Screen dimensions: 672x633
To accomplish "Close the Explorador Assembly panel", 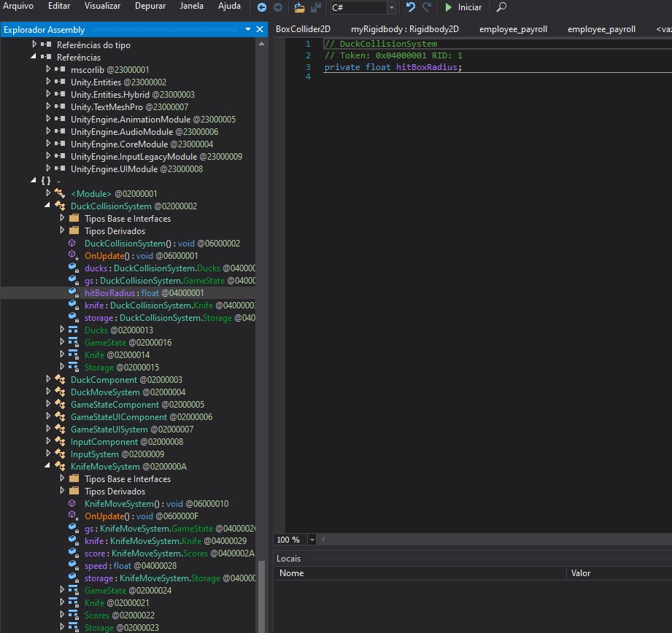I will pos(259,29).
